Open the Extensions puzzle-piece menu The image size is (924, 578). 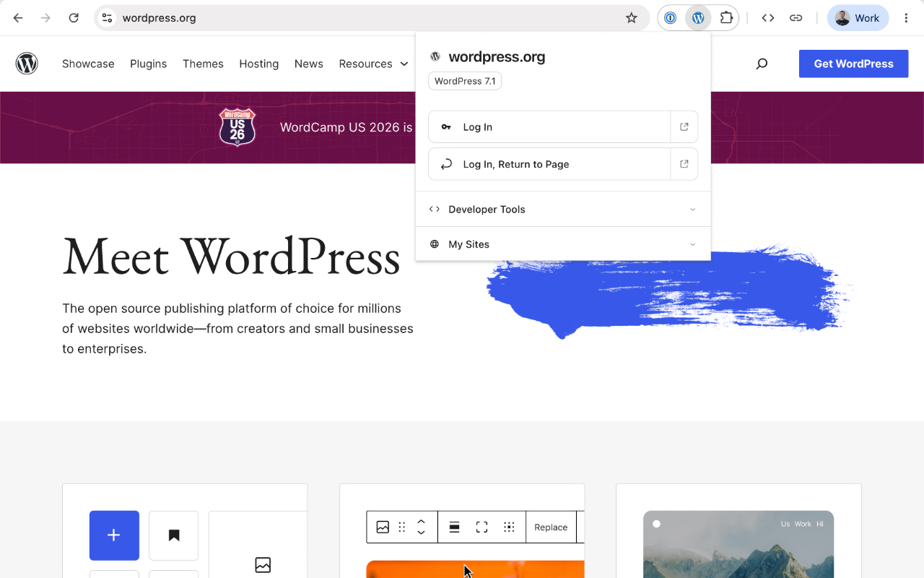tap(726, 18)
